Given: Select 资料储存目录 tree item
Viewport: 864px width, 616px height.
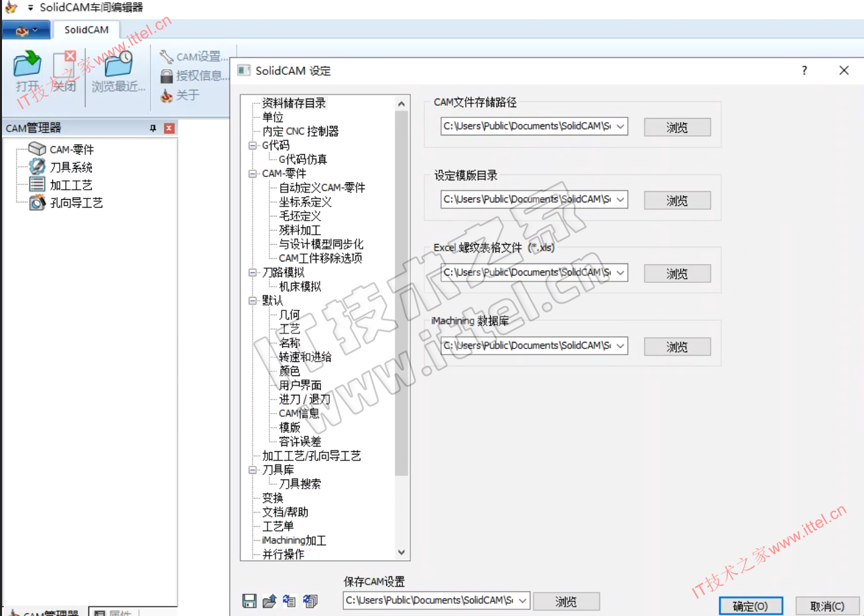Looking at the screenshot, I should 294,103.
